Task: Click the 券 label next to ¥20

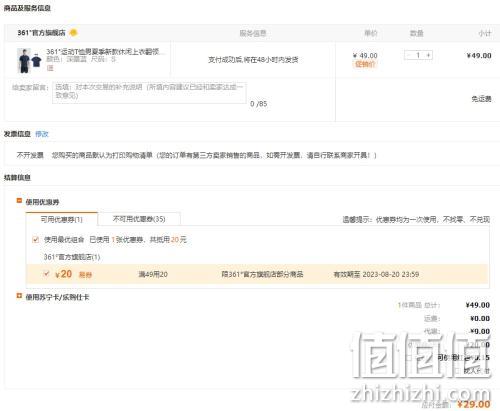Action: (x=85, y=275)
